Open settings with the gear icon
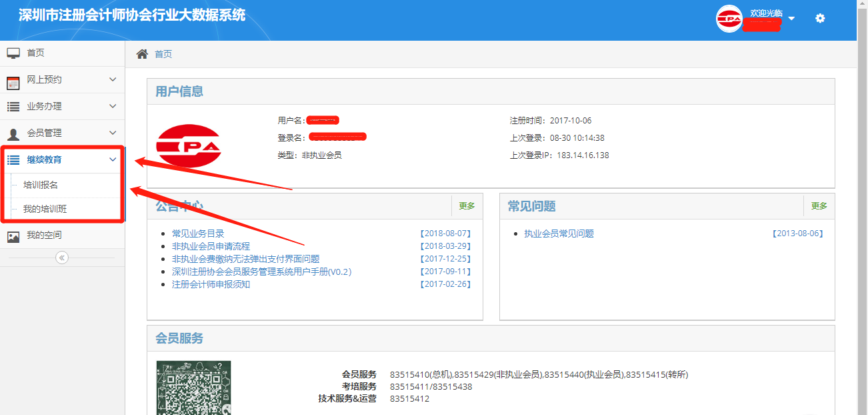 point(820,18)
